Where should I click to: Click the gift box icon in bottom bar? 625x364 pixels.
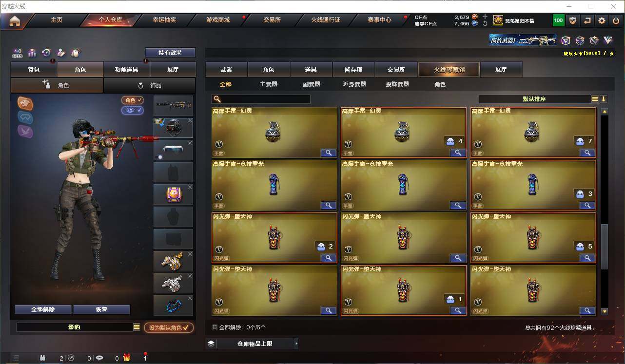point(127,358)
